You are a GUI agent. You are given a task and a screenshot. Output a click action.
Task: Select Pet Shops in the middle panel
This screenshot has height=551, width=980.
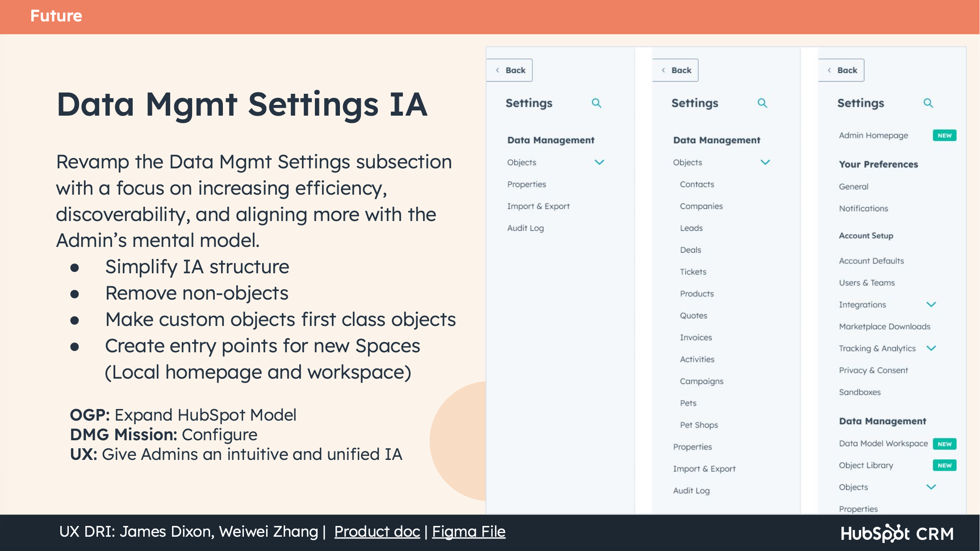tap(699, 425)
